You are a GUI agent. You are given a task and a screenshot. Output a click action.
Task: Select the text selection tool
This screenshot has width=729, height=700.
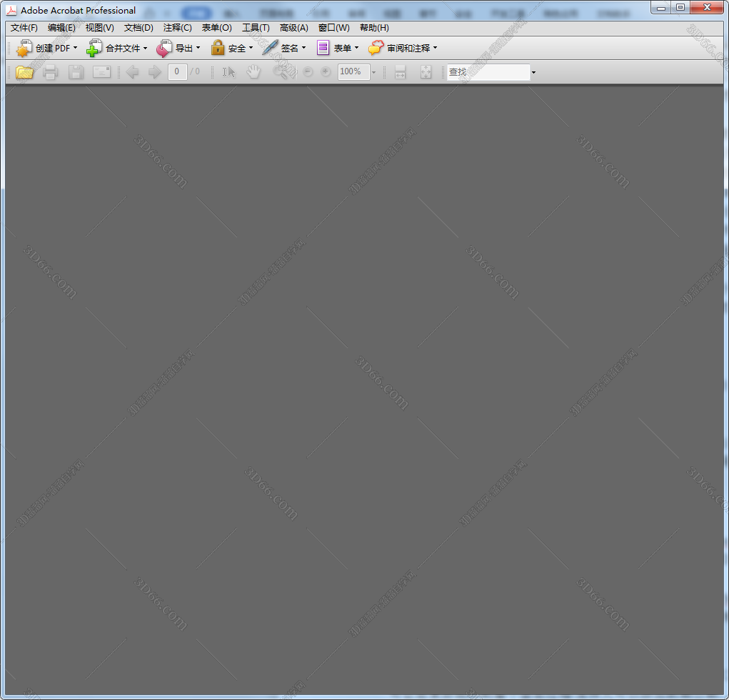(228, 71)
